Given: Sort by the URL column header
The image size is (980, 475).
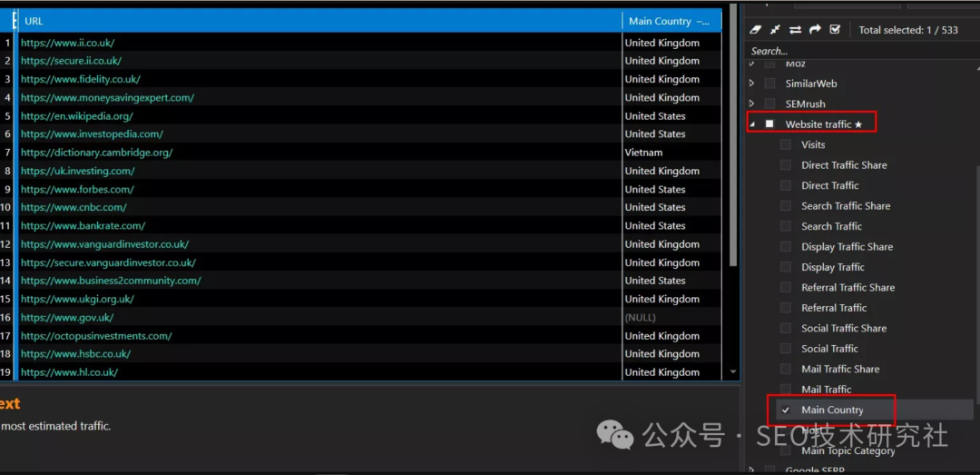Looking at the screenshot, I should (x=320, y=21).
